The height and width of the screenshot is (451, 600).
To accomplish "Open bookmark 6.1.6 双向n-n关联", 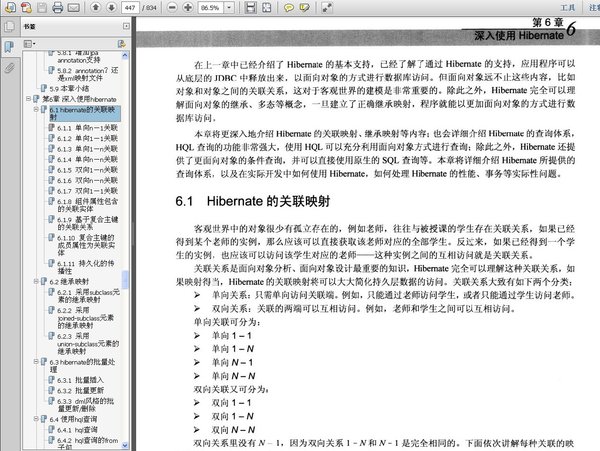I will (87, 180).
